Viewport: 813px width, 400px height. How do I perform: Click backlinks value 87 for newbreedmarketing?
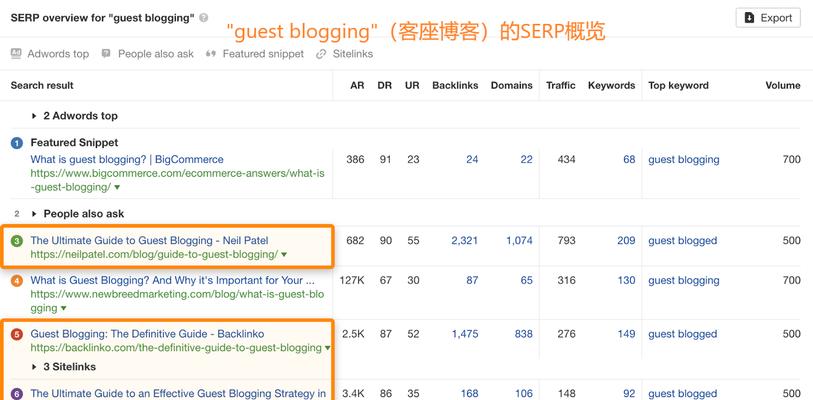point(472,280)
